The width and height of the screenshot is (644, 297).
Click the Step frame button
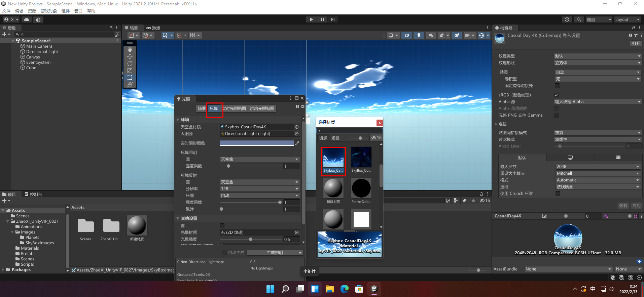[332, 19]
